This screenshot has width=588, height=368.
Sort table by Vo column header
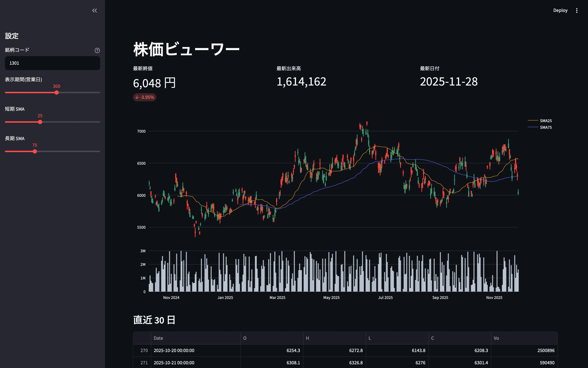pos(524,338)
